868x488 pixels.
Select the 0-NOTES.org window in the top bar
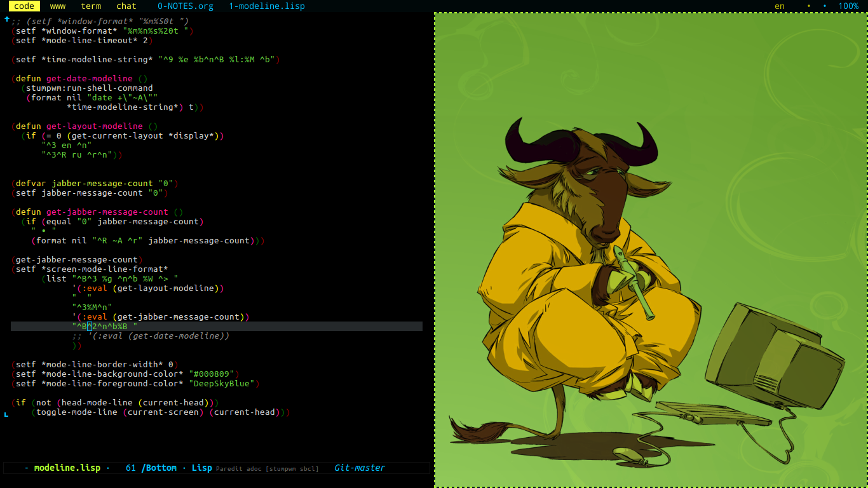(186, 6)
